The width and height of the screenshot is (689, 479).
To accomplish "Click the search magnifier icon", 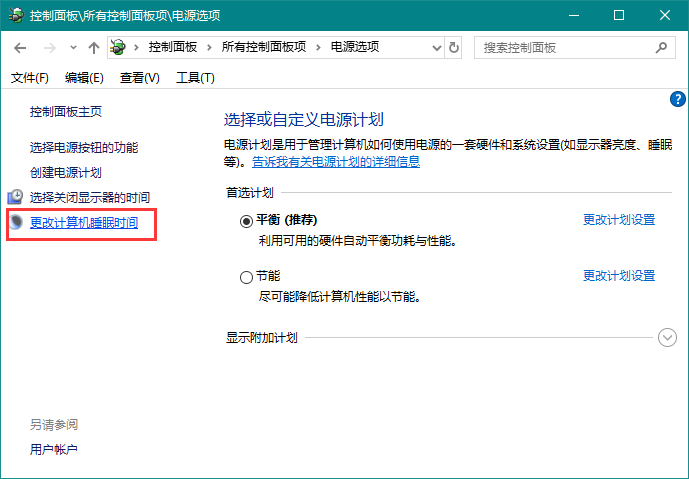I will [661, 47].
